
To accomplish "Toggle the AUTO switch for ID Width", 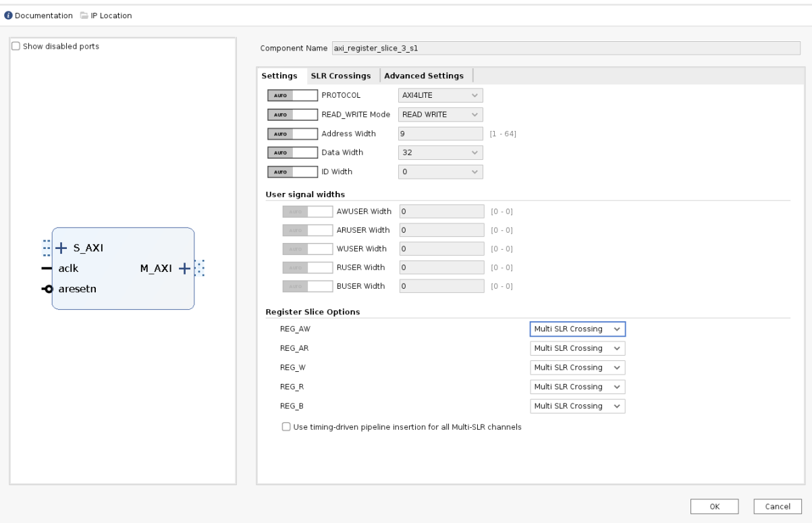I will [292, 172].
